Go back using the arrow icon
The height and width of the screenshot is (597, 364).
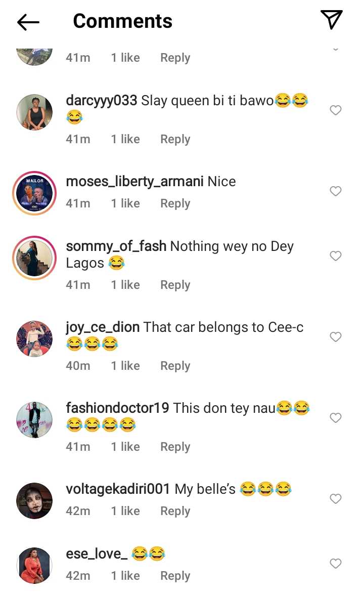(28, 22)
